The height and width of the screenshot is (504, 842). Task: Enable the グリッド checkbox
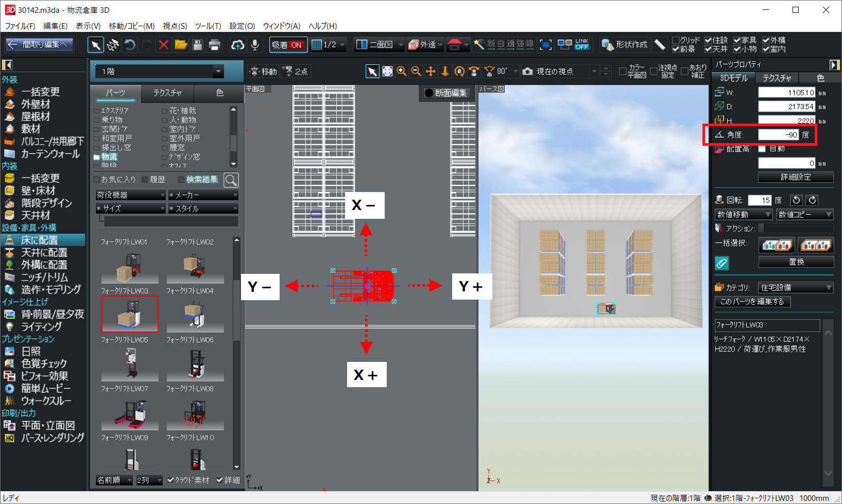pos(676,40)
